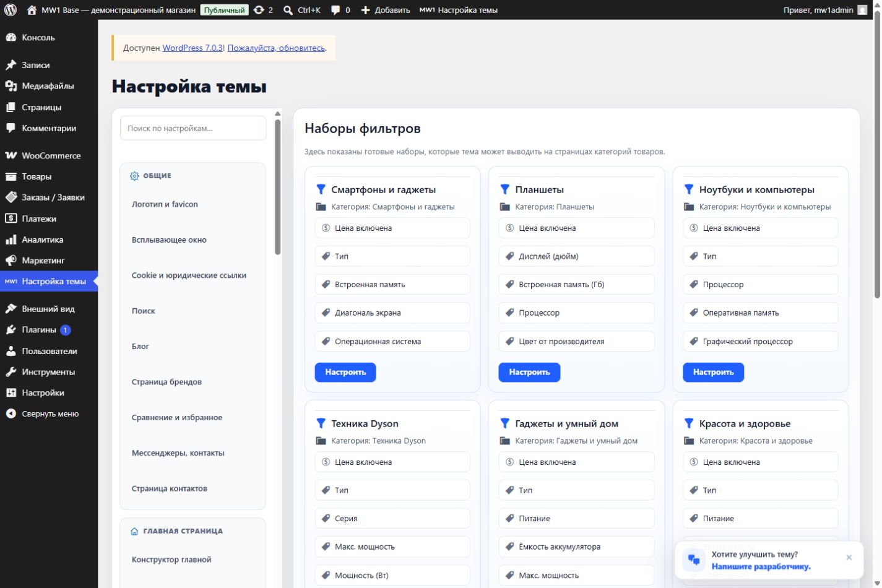Click the WordPress logo in admin bar
The width and height of the screenshot is (882, 588).
point(11,10)
